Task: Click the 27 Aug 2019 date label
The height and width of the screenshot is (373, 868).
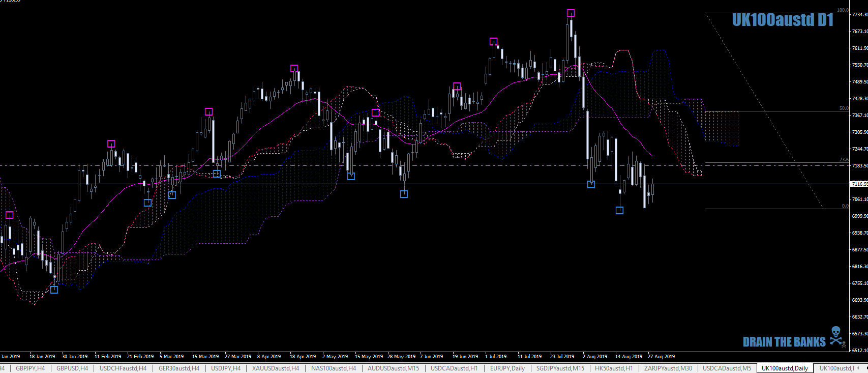Action: [x=661, y=357]
